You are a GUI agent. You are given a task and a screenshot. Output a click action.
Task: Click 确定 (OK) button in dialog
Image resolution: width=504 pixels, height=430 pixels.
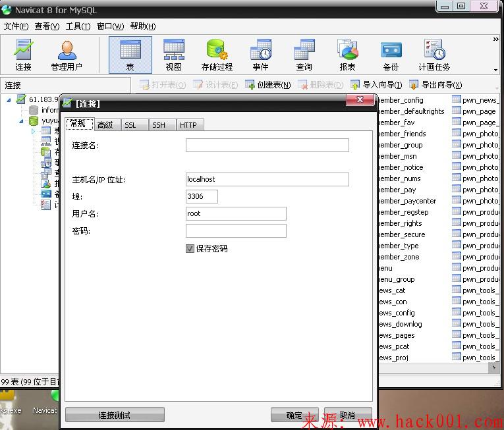(x=294, y=415)
